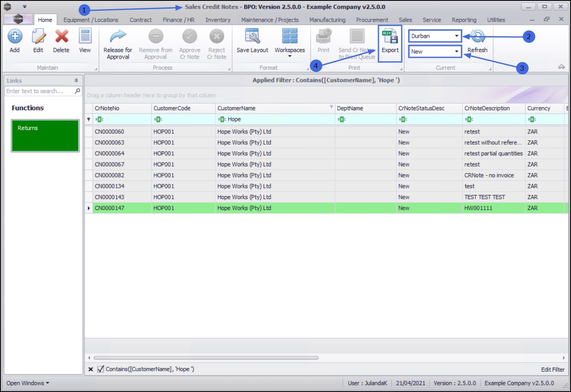
Task: Select credit note CN0000134
Action: [109, 186]
